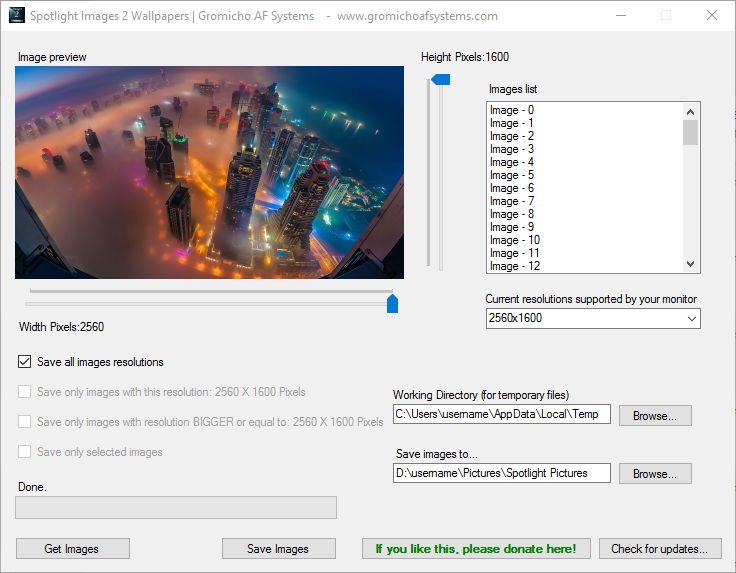Click the Save images to path field

coord(502,473)
